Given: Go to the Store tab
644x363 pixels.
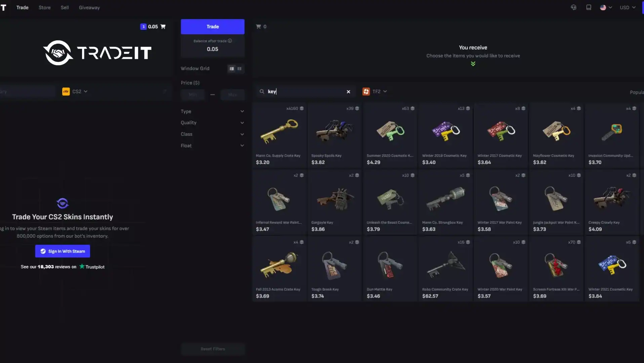Looking at the screenshot, I should pyautogui.click(x=45, y=7).
